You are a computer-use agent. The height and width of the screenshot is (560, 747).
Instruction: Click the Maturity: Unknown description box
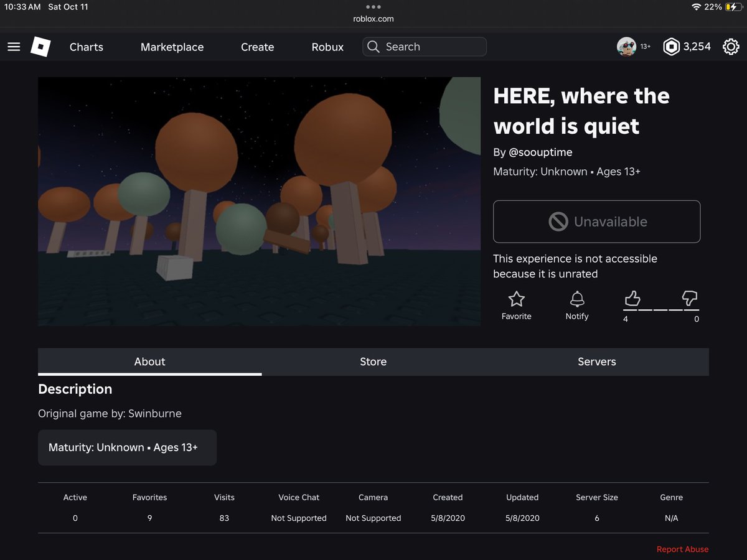[128, 447]
